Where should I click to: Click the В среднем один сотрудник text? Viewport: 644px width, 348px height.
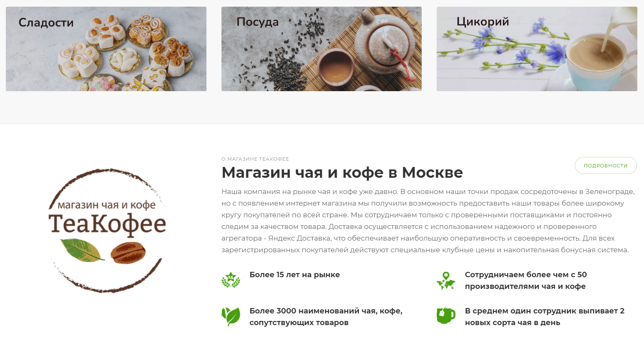[545, 317]
